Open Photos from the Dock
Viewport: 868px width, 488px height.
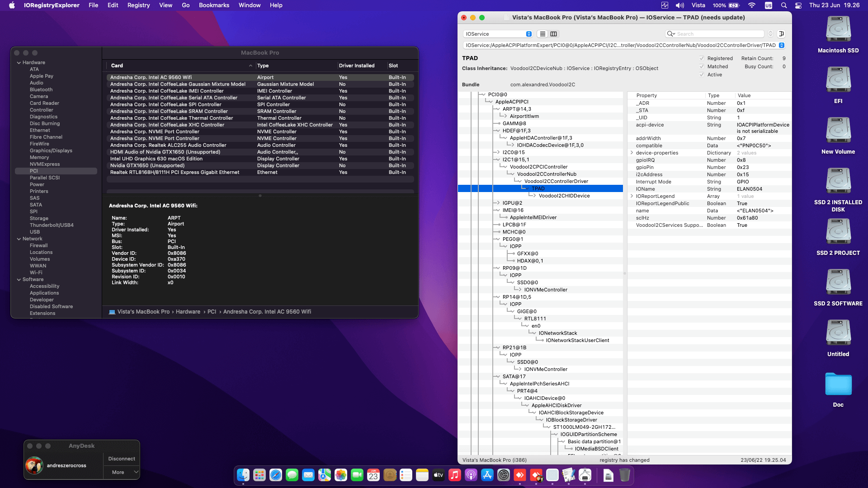341,475
